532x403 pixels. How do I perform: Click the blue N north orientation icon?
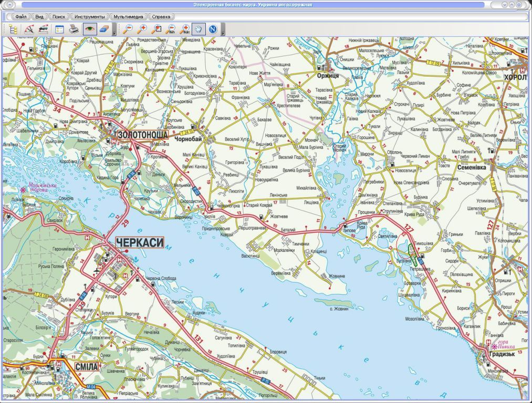[213, 29]
